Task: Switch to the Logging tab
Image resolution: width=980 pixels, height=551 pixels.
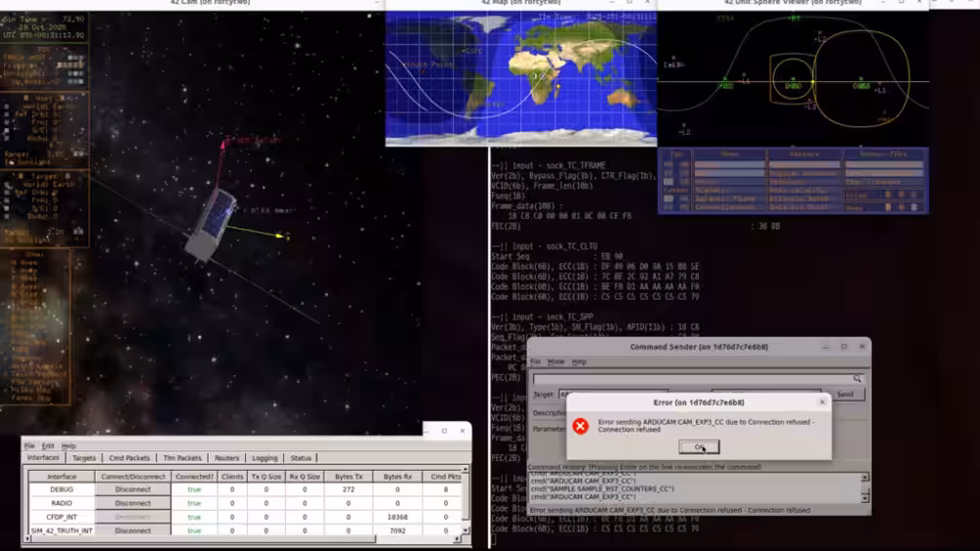Action: point(265,458)
